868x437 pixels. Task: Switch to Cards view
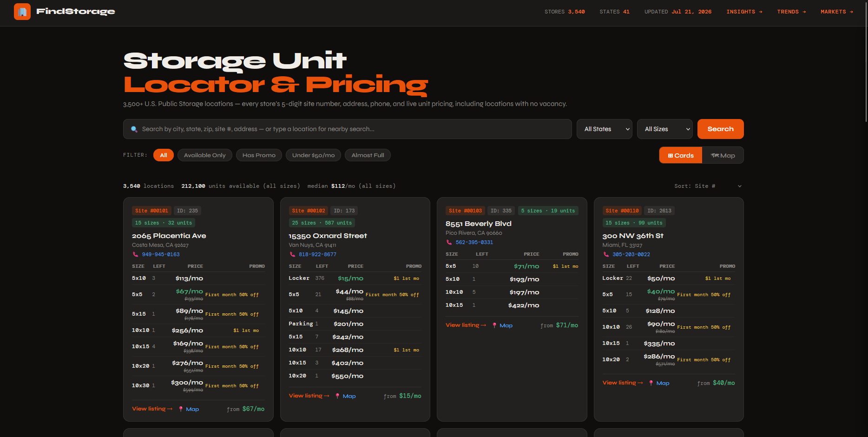pyautogui.click(x=681, y=155)
